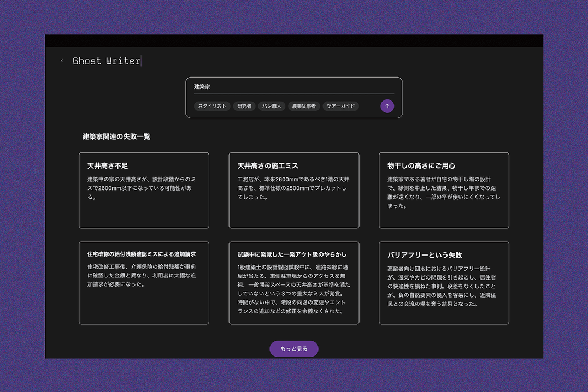Choose the パン職人 suggestion chip
Image resolution: width=588 pixels, height=392 pixels.
click(272, 106)
